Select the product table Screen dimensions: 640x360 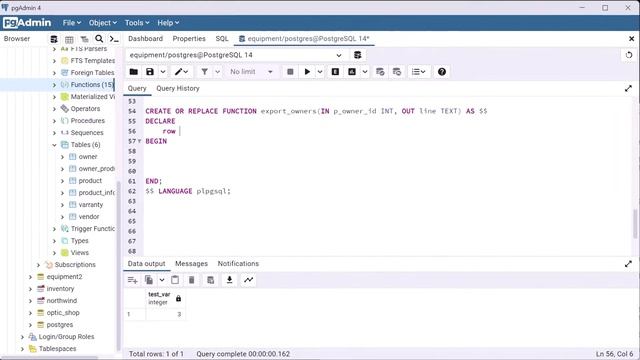pos(90,181)
